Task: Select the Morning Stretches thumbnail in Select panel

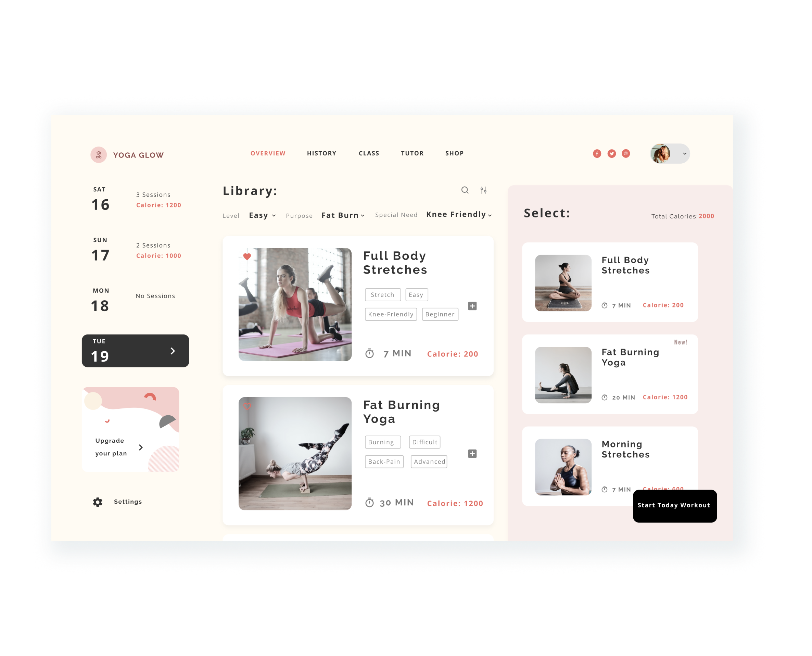Action: point(563,467)
